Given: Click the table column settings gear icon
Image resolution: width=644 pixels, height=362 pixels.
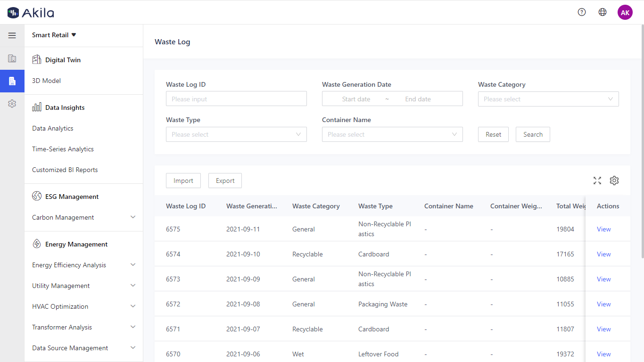Looking at the screenshot, I should (x=614, y=181).
